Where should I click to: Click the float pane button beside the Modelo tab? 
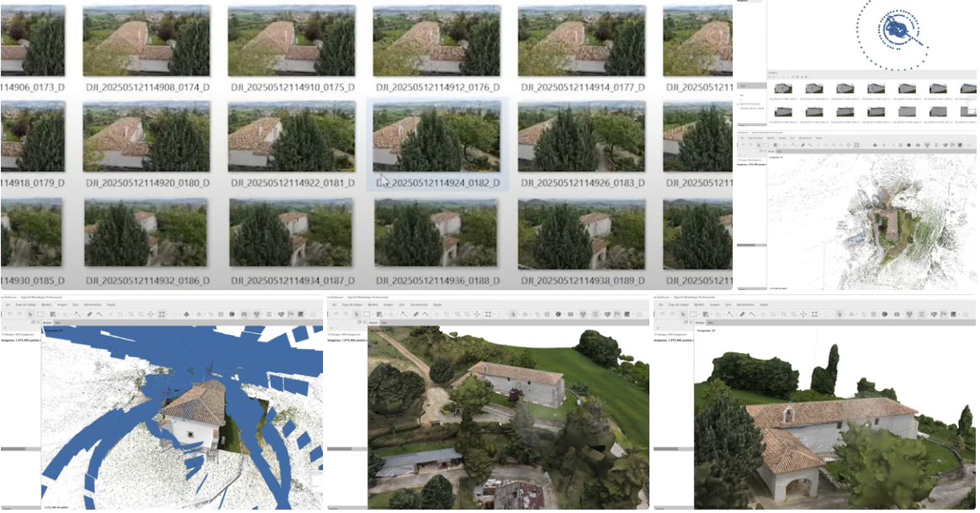click(32, 322)
